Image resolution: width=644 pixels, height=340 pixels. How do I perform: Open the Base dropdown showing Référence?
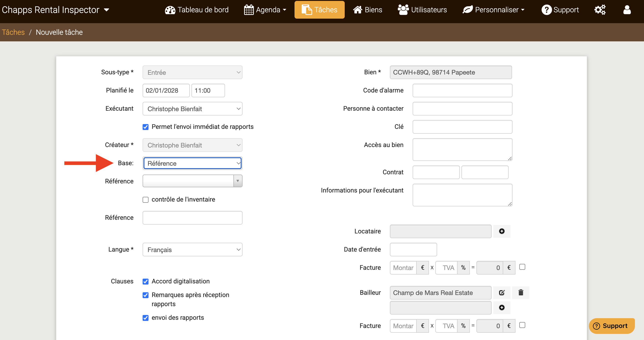192,163
